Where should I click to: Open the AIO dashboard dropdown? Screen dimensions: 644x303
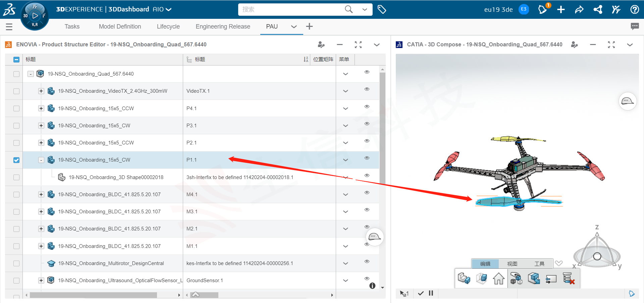click(168, 9)
